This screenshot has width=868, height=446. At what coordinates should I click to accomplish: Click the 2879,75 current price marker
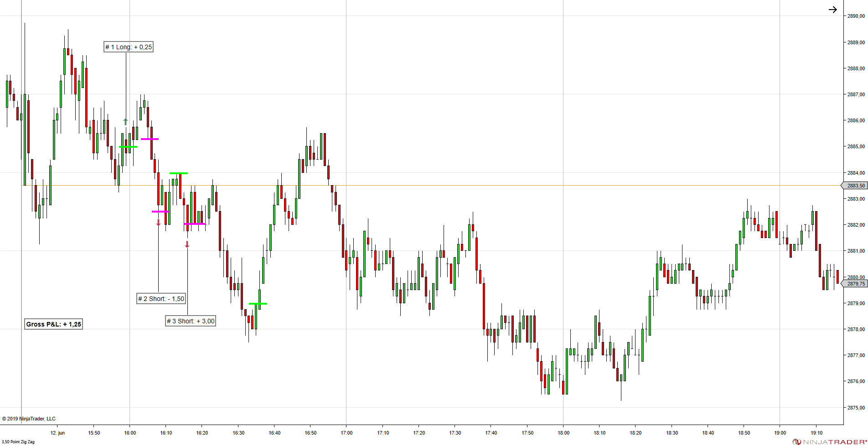tap(854, 284)
